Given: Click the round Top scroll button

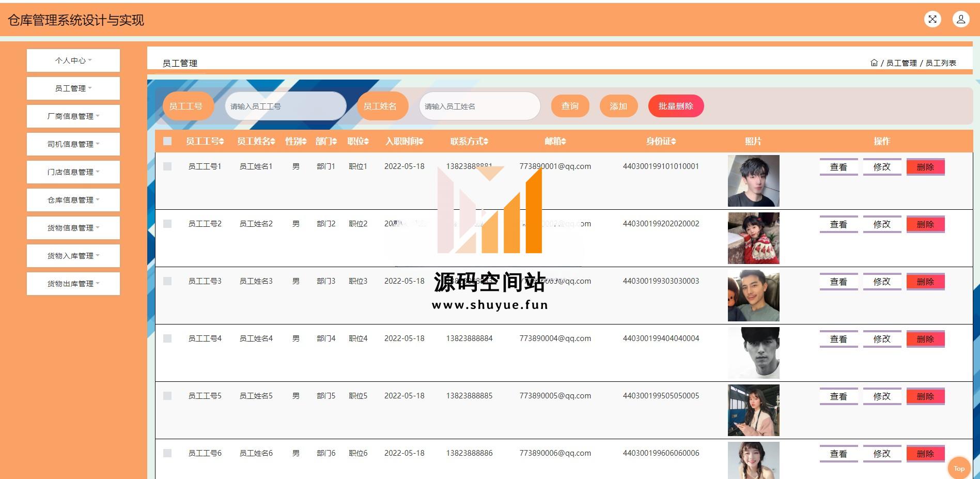Looking at the screenshot, I should [x=959, y=468].
